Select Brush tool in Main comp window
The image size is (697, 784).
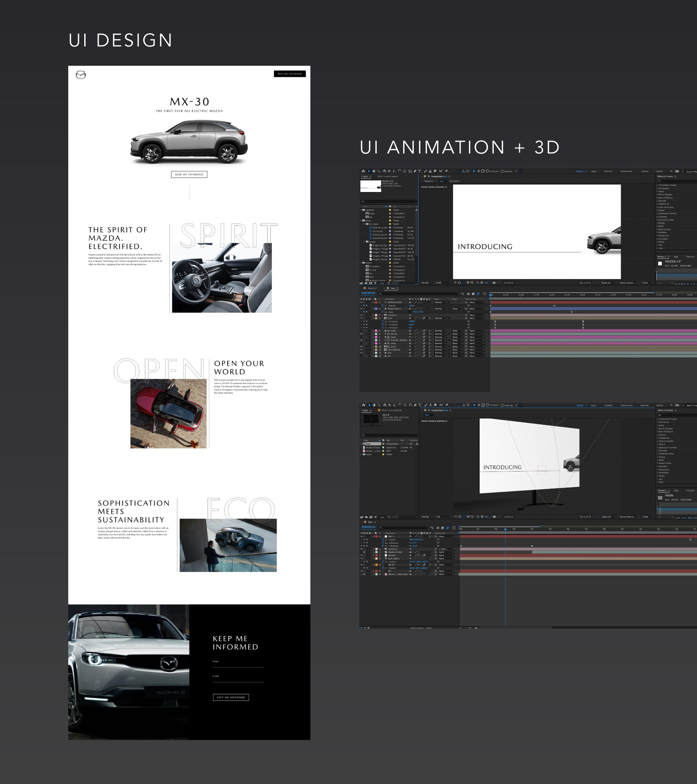point(426,405)
